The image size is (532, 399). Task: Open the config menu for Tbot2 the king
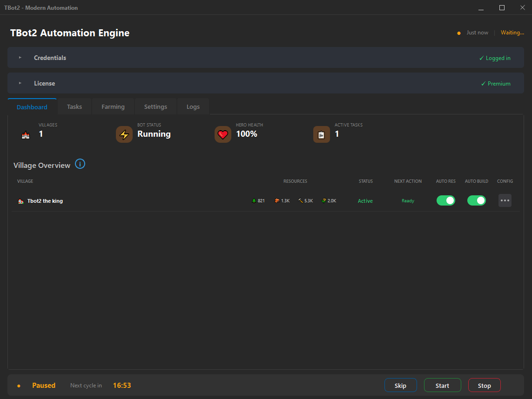[505, 200]
